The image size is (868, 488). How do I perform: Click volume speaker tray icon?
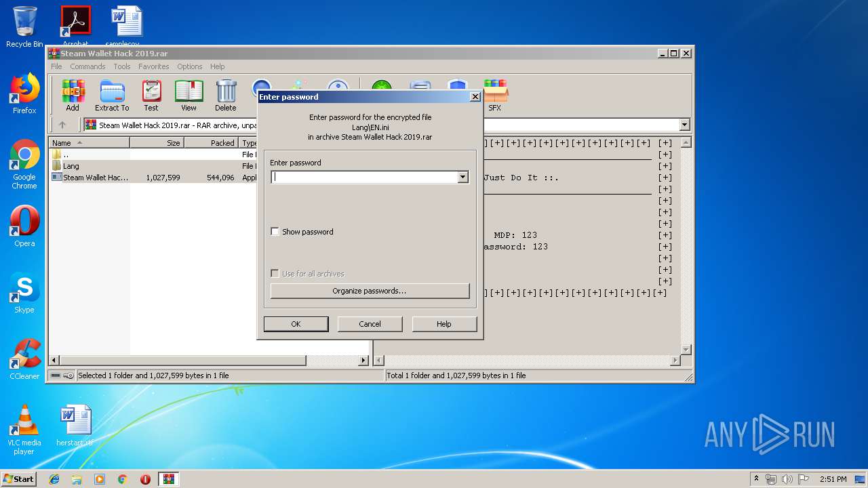click(787, 479)
